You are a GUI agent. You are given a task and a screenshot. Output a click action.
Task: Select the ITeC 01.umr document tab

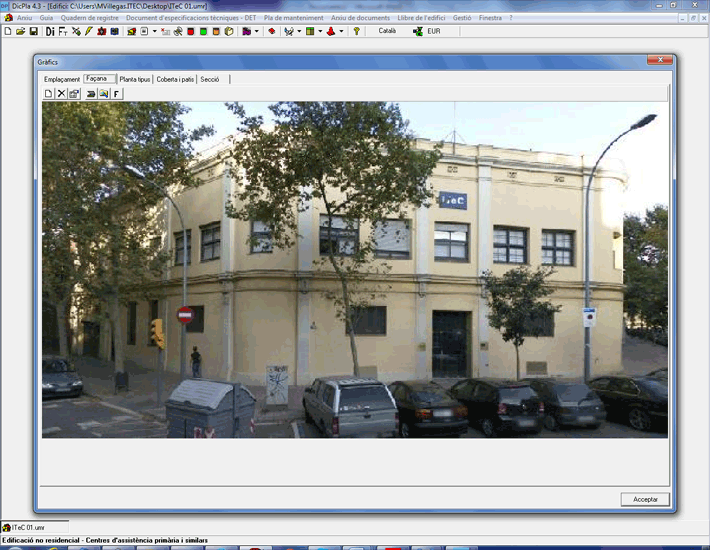click(35, 527)
